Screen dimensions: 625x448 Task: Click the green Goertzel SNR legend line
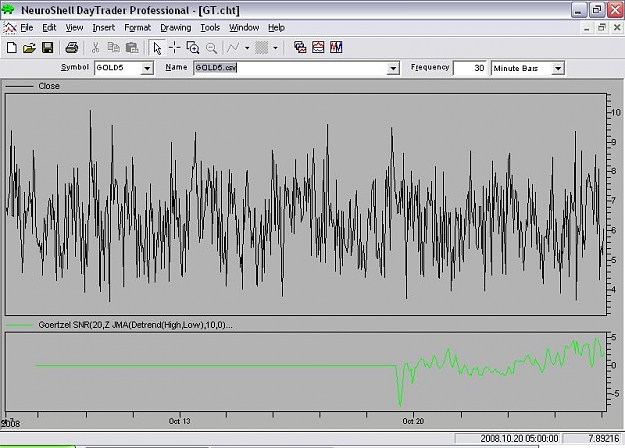click(x=20, y=325)
